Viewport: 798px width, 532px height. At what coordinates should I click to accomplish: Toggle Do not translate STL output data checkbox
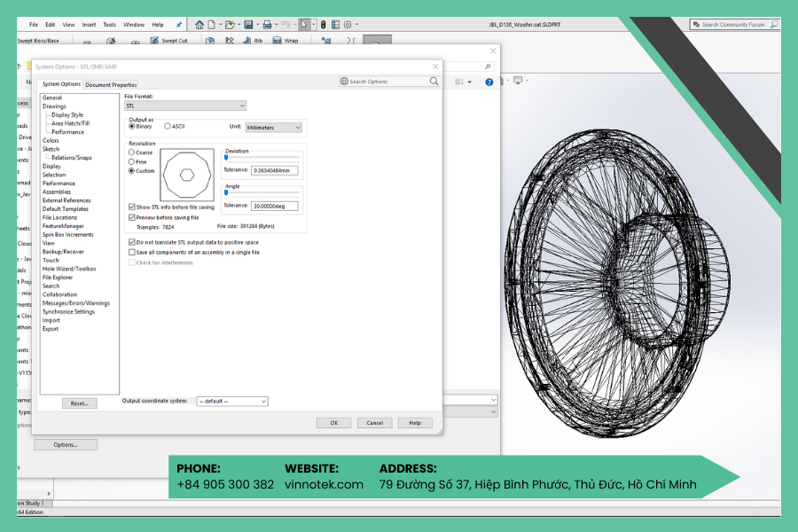(132, 242)
